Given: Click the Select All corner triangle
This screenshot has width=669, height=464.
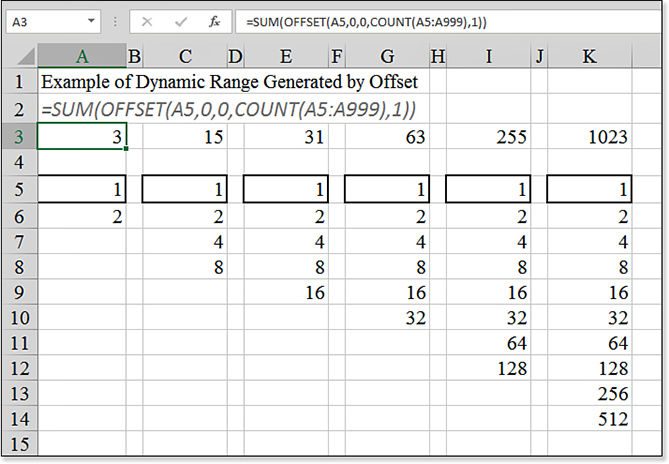Looking at the screenshot, I should click(x=25, y=57).
